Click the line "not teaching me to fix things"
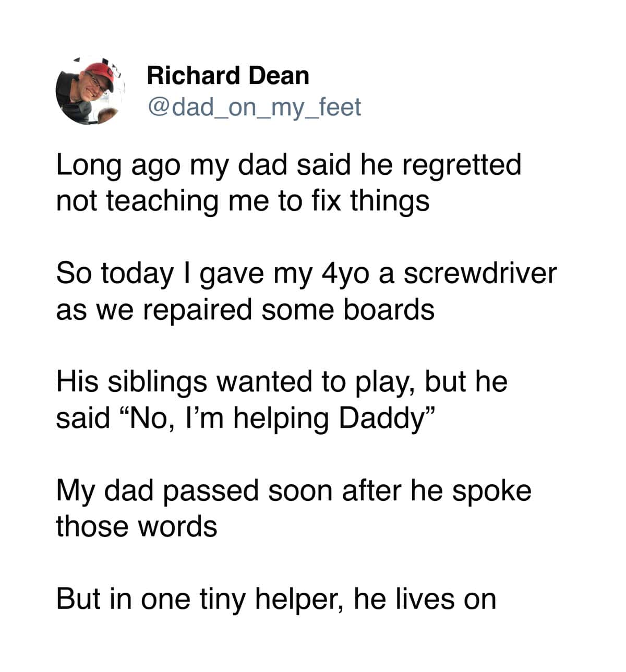 (243, 201)
